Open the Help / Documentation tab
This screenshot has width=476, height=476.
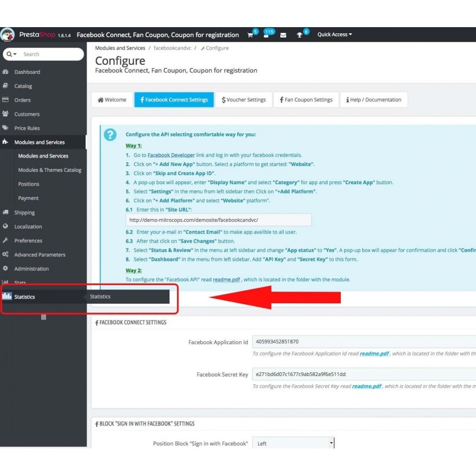374,99
